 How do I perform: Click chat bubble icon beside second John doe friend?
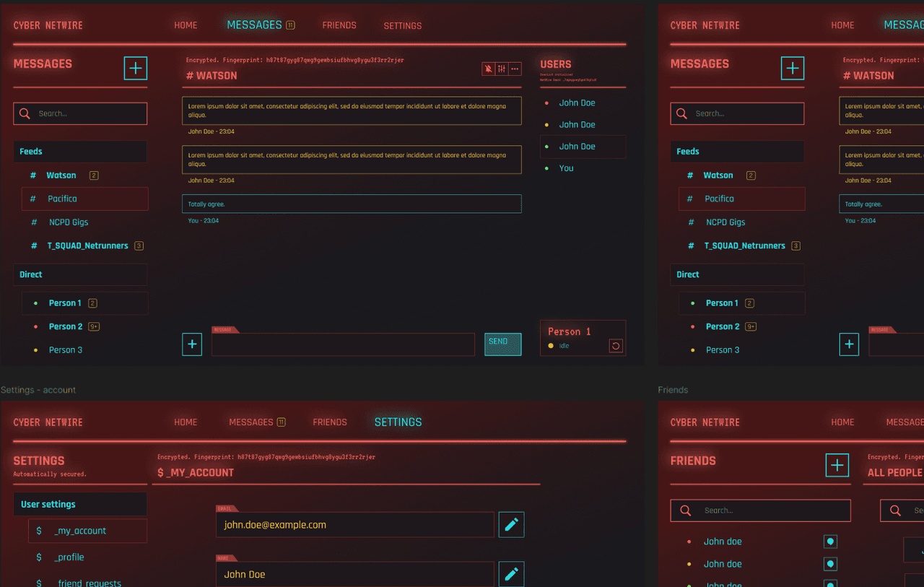click(x=830, y=564)
